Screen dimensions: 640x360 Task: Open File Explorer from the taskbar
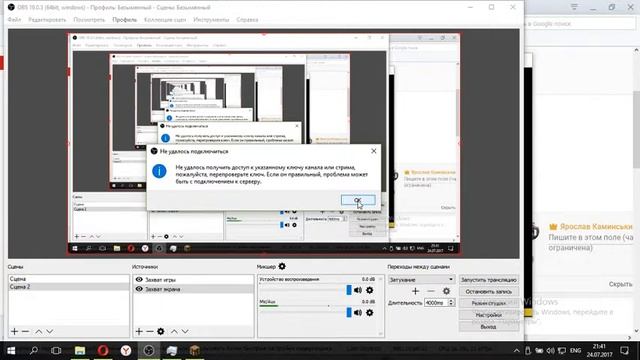coord(80,351)
